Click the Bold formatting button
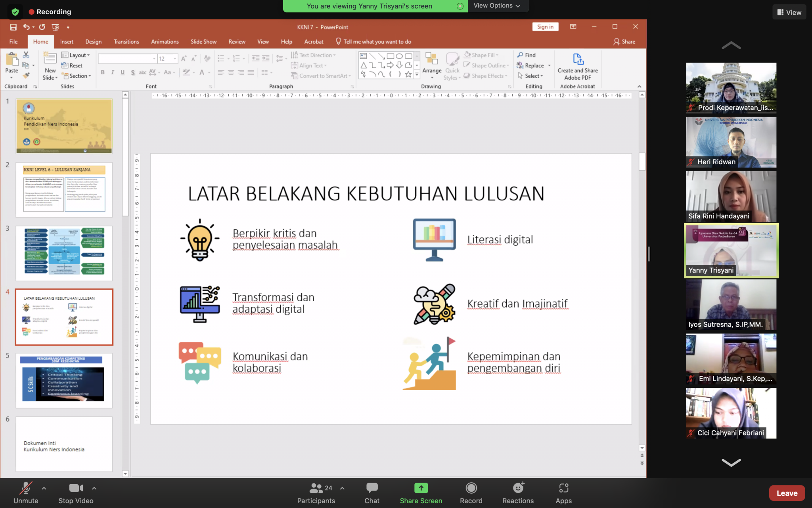 point(103,72)
